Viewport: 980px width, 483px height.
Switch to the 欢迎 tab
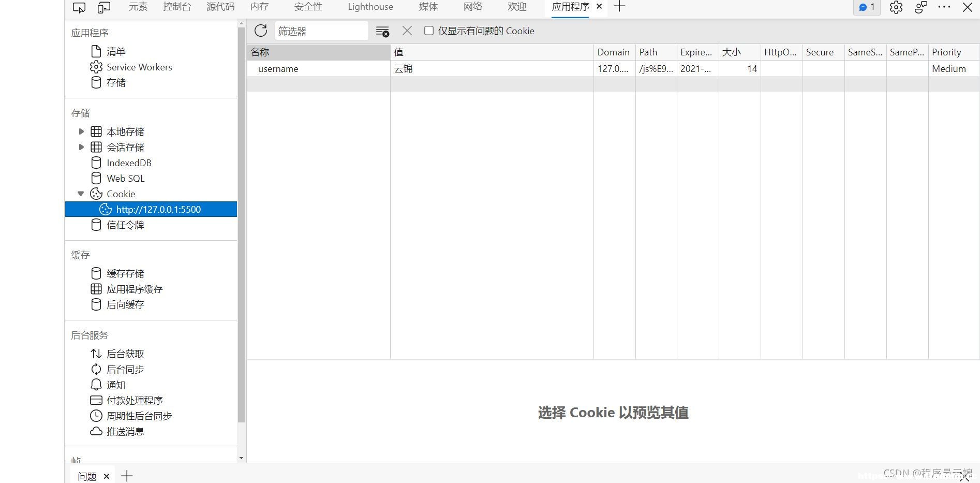coord(517,7)
